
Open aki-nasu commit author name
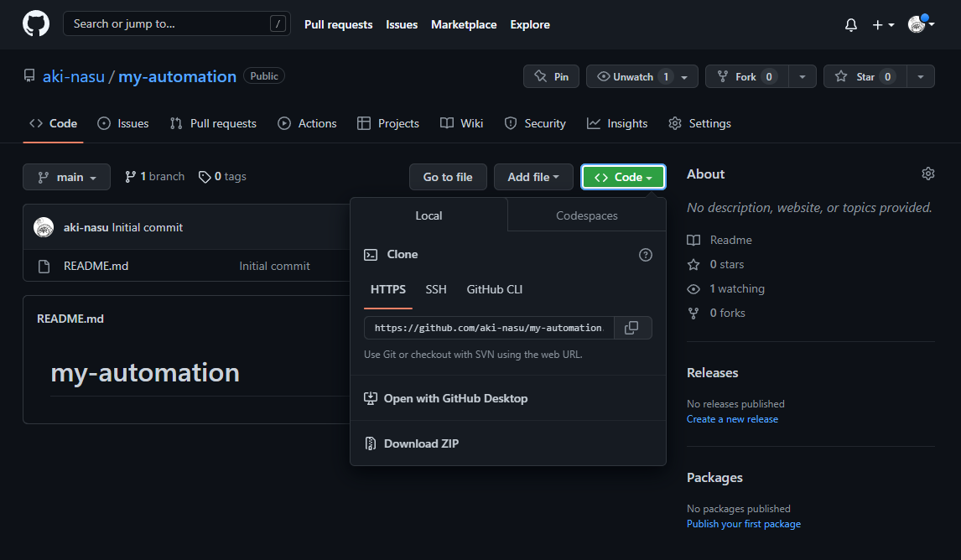[86, 227]
